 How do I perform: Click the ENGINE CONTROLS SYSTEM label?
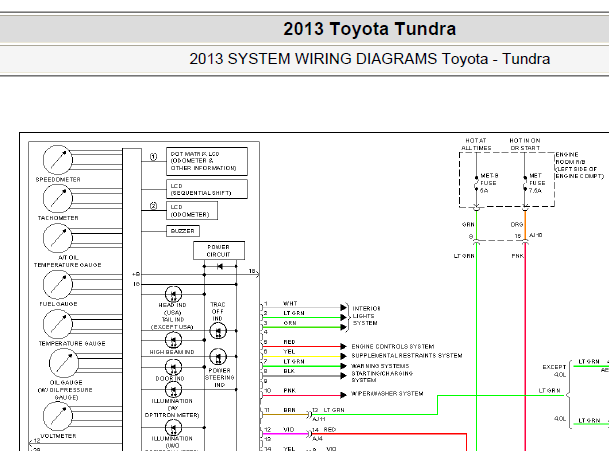(393, 347)
